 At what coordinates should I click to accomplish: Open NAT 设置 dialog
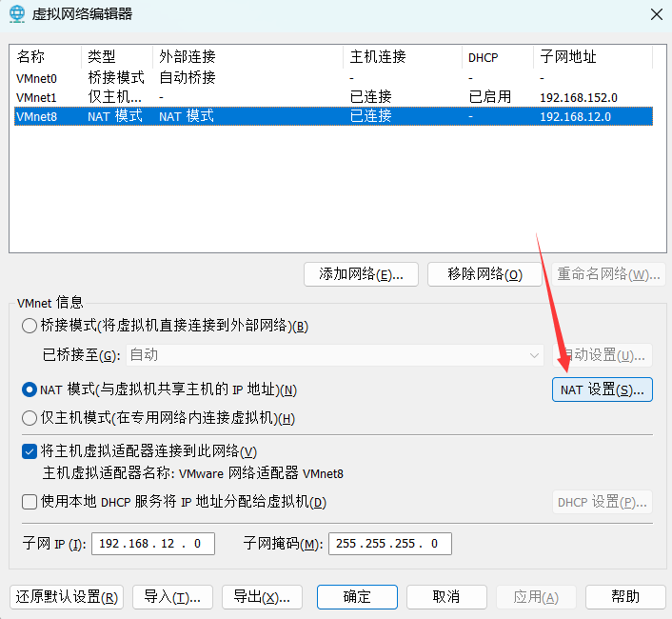click(603, 389)
